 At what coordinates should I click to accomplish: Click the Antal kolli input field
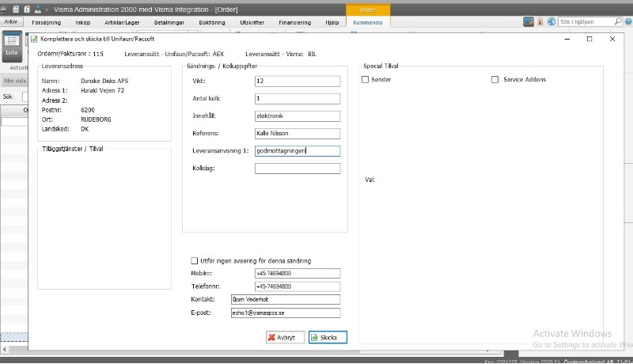click(298, 98)
